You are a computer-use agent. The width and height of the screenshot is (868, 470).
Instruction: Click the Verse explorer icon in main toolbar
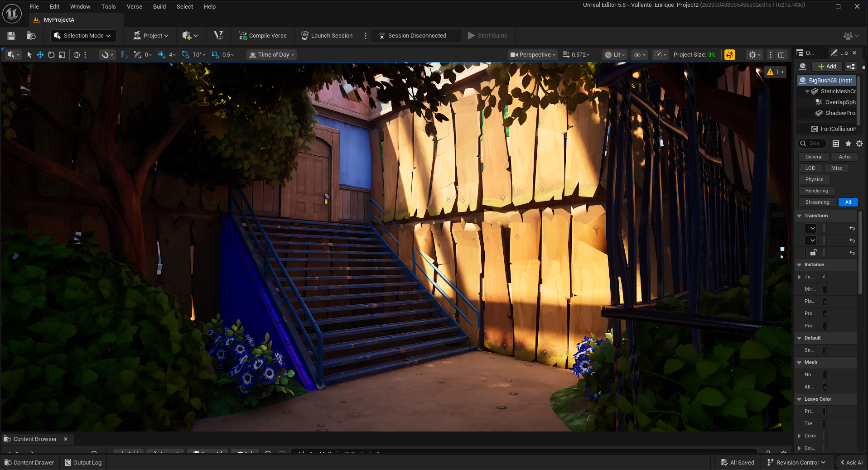[218, 35]
